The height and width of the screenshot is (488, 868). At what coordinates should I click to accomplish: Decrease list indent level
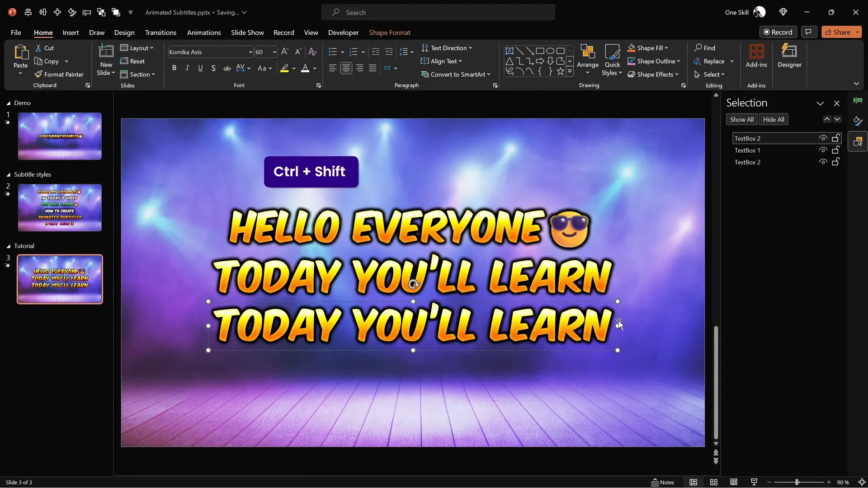375,52
